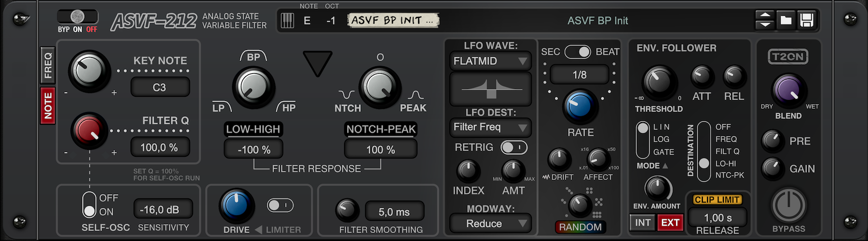868x241 pixels.
Task: Toggle the RETRIG switch
Action: (x=514, y=147)
